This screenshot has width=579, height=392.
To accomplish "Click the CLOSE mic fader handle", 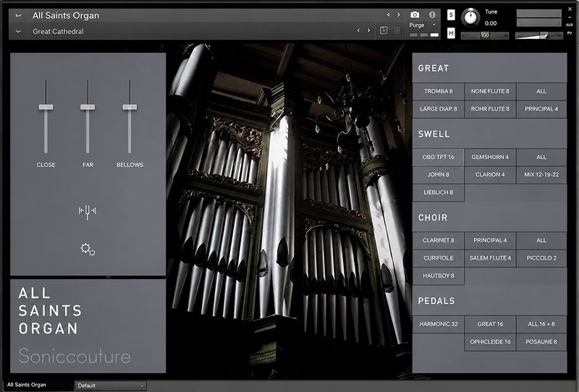I will [46, 107].
